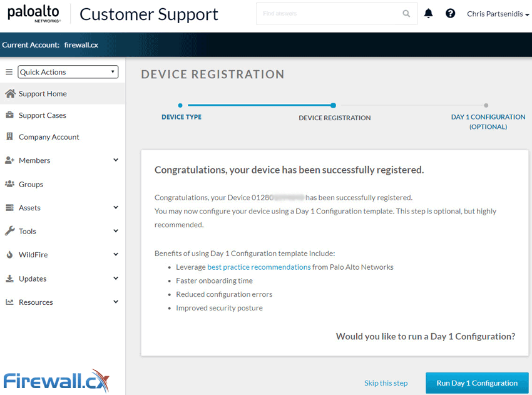Expand the Assets chevron
The width and height of the screenshot is (532, 395).
tap(116, 207)
